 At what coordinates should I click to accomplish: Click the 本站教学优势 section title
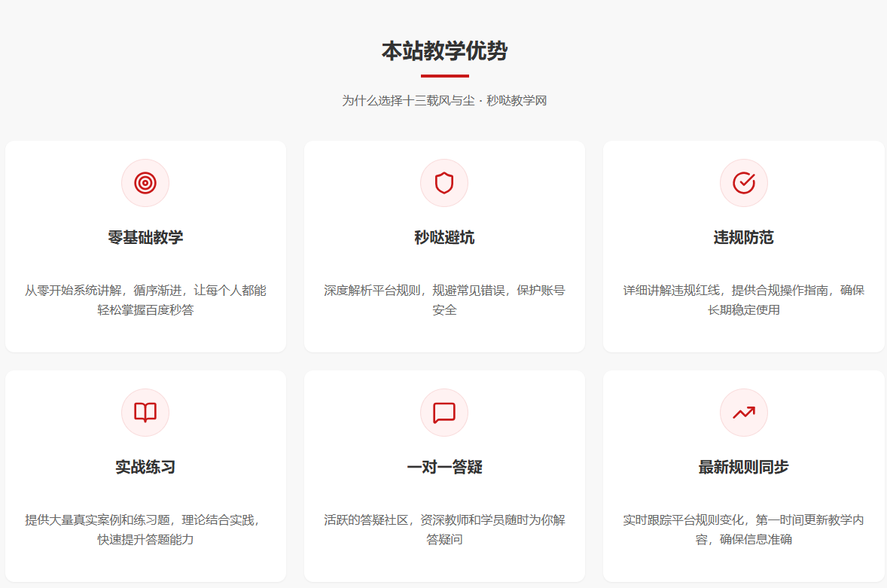(x=444, y=51)
